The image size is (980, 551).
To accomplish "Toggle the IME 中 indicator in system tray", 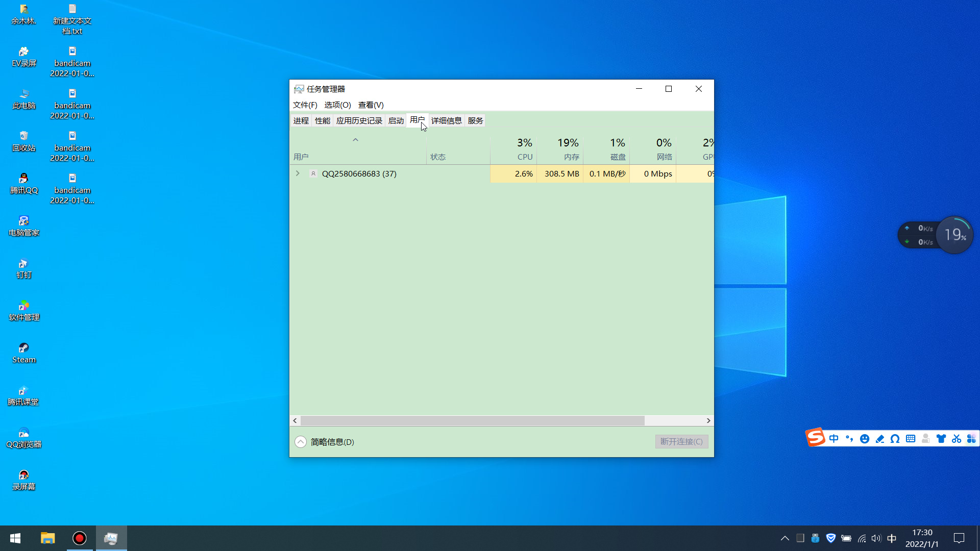I will [x=892, y=538].
